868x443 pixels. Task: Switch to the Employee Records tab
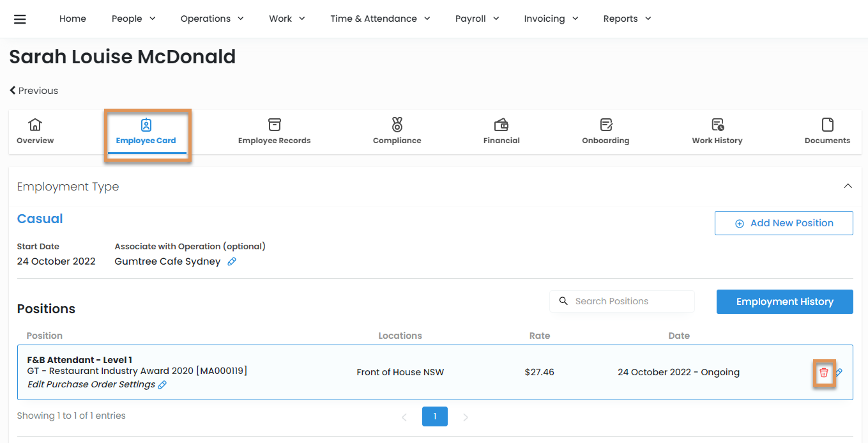click(x=274, y=131)
